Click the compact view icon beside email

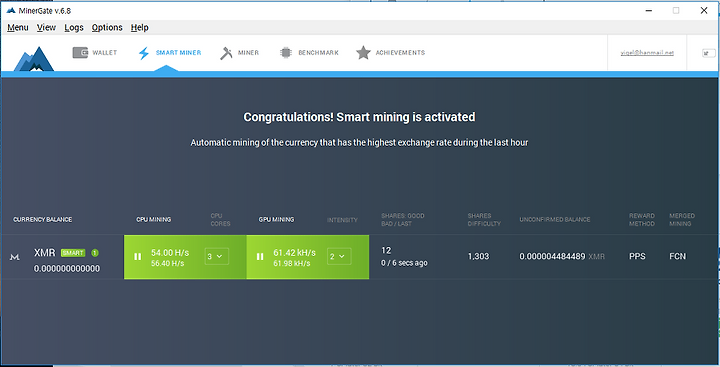pos(709,53)
